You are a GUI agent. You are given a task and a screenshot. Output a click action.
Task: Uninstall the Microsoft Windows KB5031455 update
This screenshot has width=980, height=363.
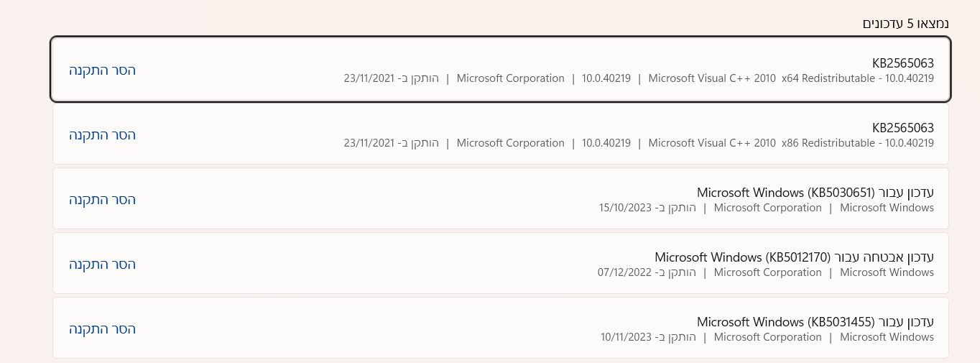[102, 328]
